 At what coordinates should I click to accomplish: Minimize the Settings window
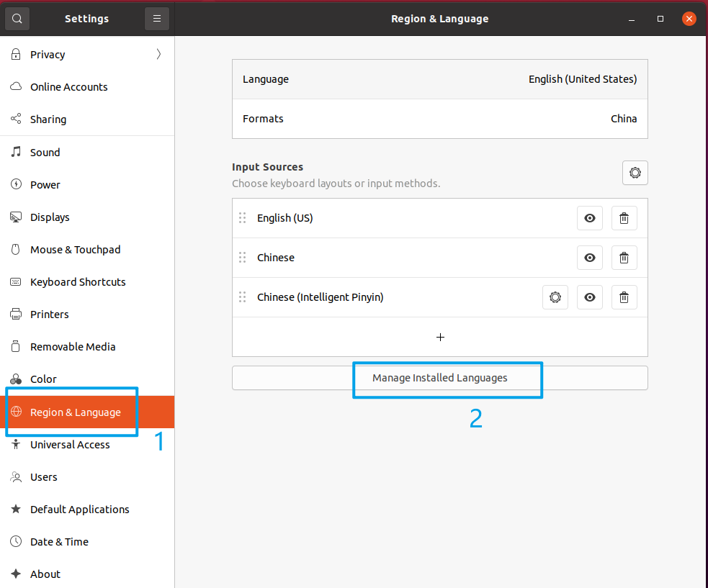[632, 19]
